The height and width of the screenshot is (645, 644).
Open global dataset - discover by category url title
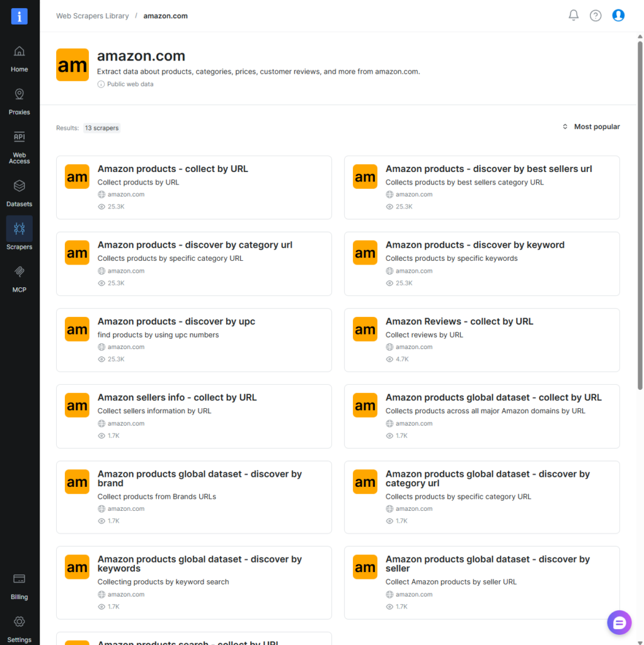click(488, 479)
